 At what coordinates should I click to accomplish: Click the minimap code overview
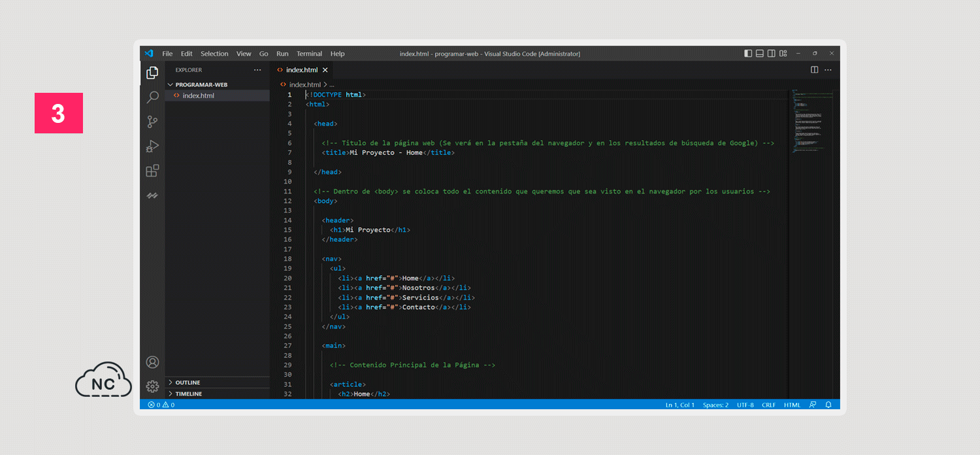811,121
